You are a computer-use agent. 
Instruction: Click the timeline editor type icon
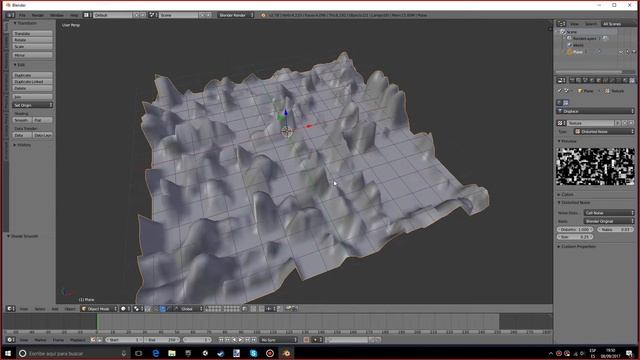11,340
